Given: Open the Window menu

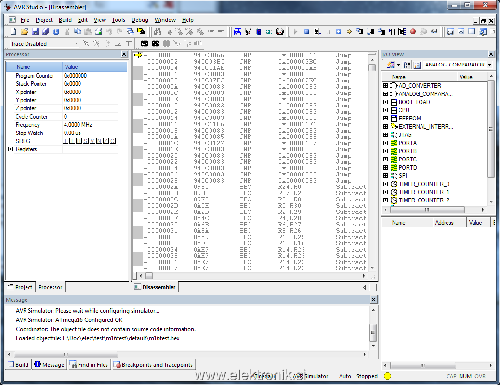Looking at the screenshot, I should pyautogui.click(x=165, y=20).
